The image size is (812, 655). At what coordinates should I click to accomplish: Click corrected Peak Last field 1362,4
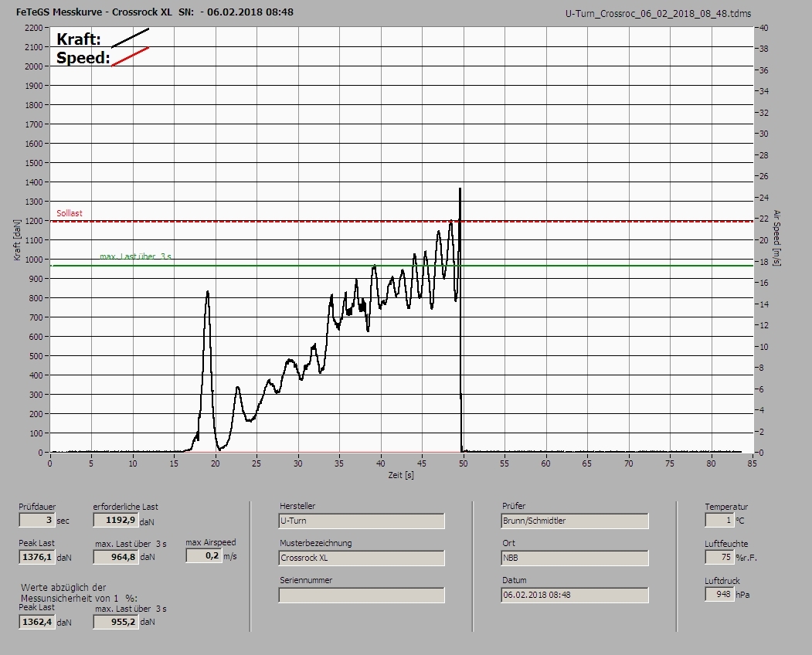(37, 621)
